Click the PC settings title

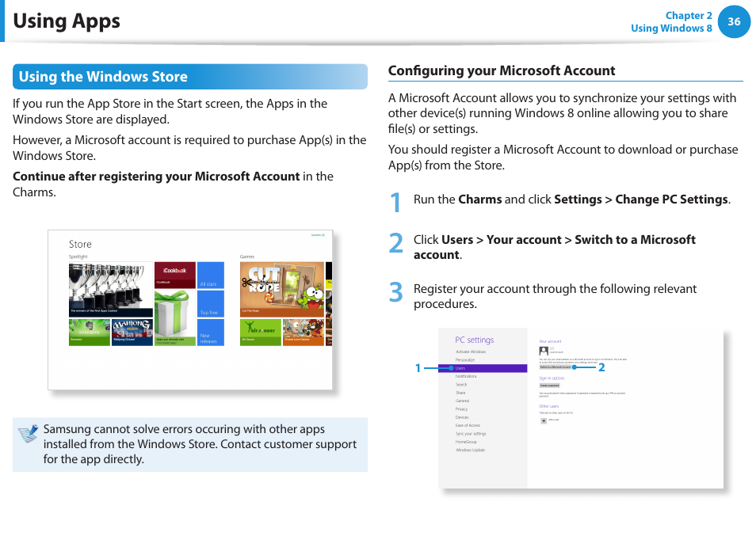pos(475,340)
